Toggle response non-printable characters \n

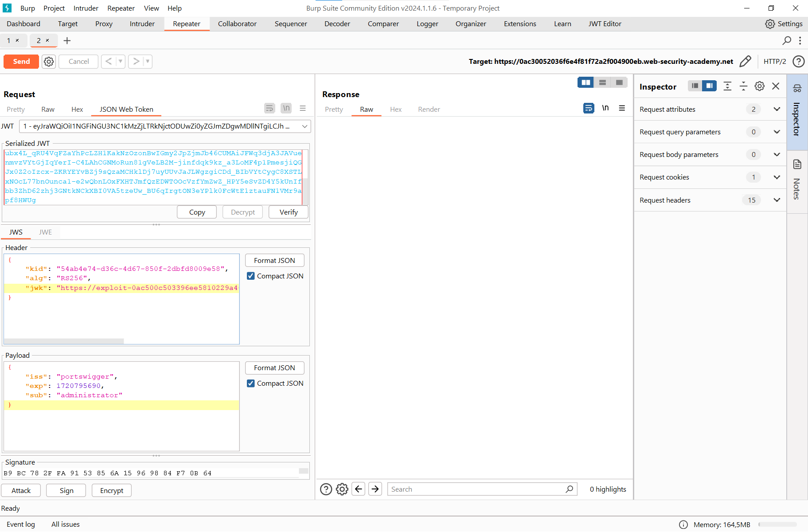(605, 108)
